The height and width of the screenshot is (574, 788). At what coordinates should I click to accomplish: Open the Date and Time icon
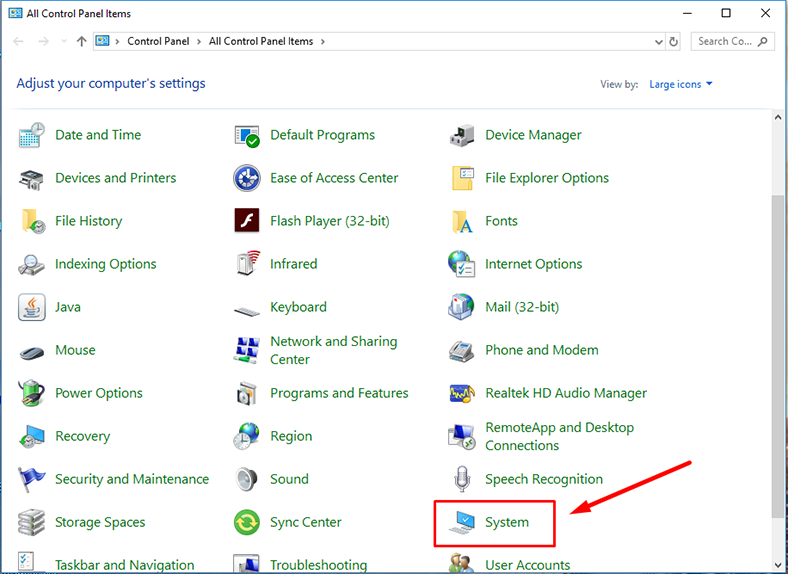pyautogui.click(x=32, y=135)
